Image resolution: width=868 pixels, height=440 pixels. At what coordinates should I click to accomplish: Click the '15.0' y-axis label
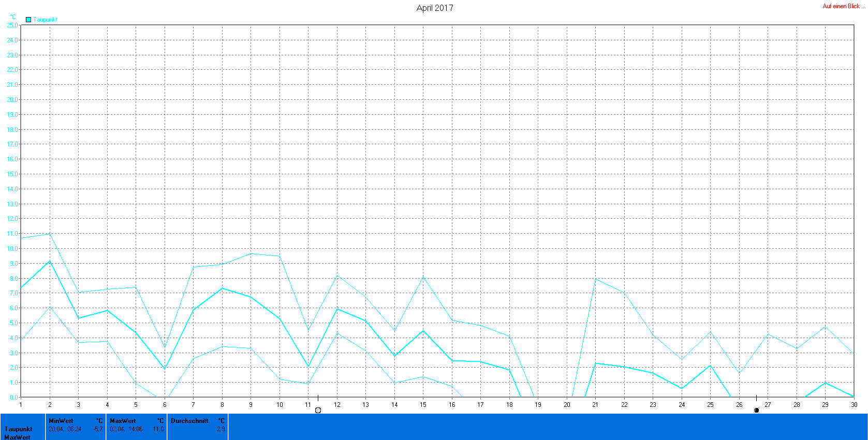[x=12, y=174]
